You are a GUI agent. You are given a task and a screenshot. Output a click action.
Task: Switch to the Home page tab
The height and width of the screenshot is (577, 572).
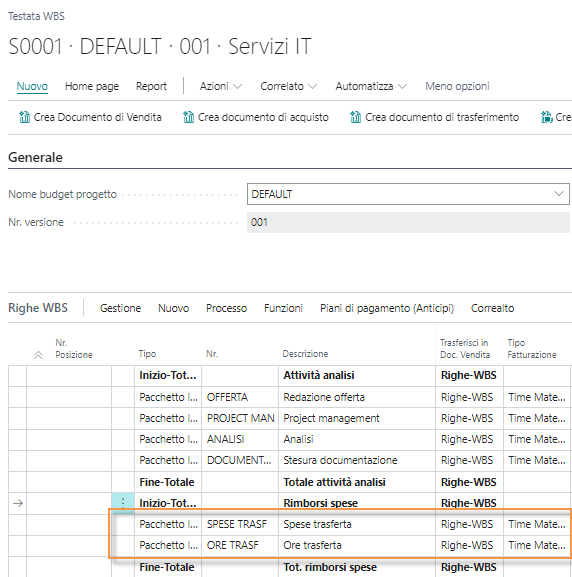point(92,86)
